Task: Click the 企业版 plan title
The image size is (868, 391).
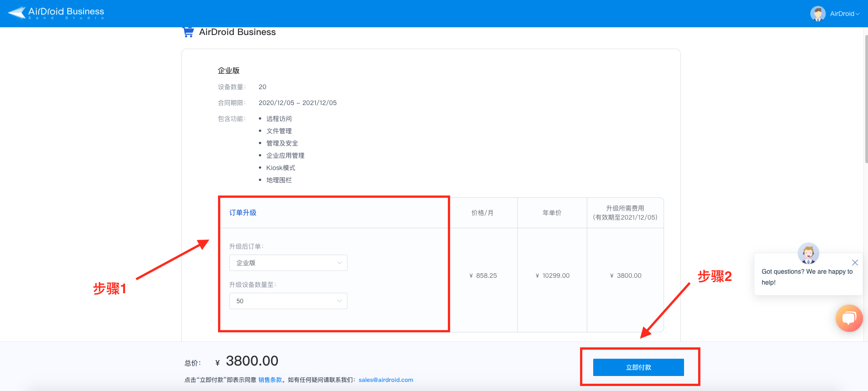Action: (228, 70)
